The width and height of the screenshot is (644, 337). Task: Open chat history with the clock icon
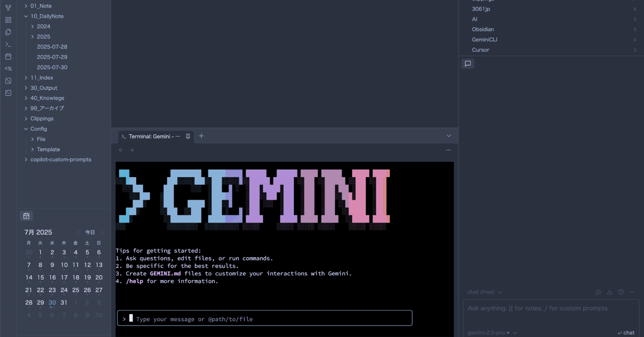click(620, 292)
